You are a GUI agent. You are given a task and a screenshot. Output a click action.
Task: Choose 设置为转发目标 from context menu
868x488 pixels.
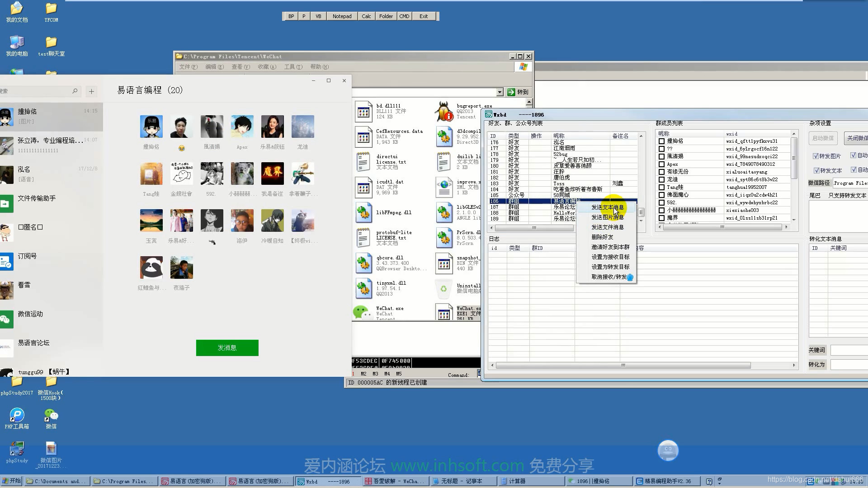(607, 267)
